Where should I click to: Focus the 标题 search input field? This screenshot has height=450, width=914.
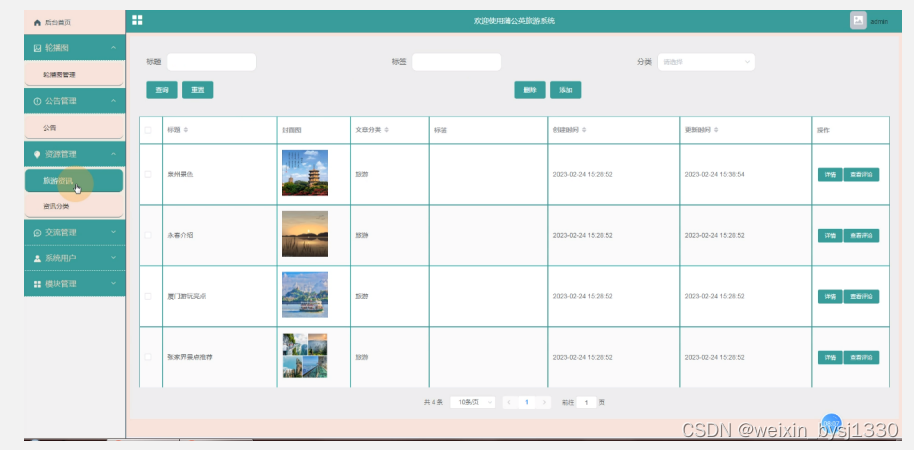[212, 62]
